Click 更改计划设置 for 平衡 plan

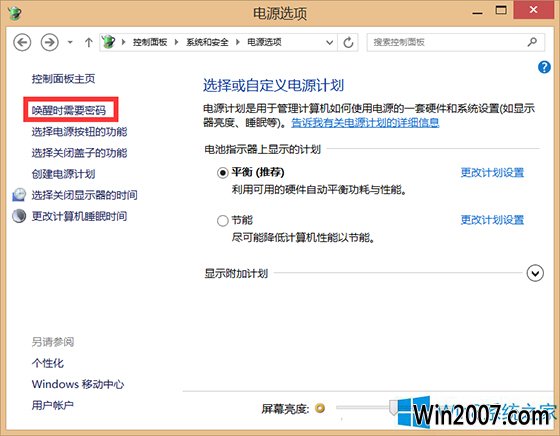pos(492,173)
